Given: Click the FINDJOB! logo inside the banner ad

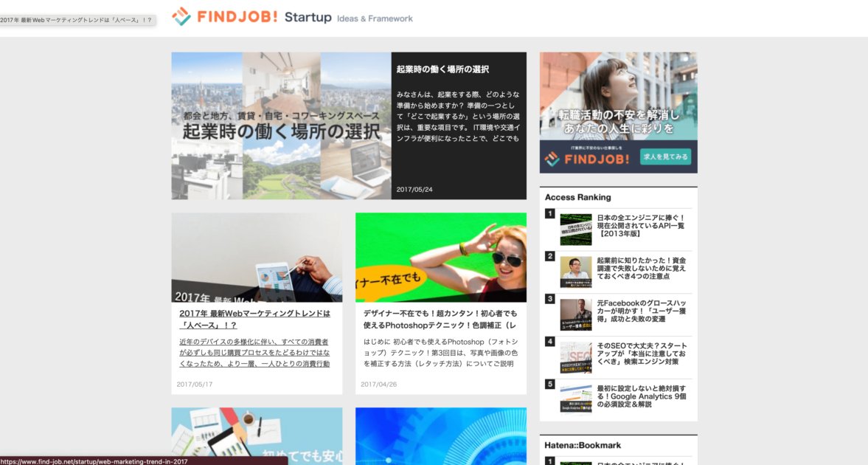Looking at the screenshot, I should pos(587,159).
